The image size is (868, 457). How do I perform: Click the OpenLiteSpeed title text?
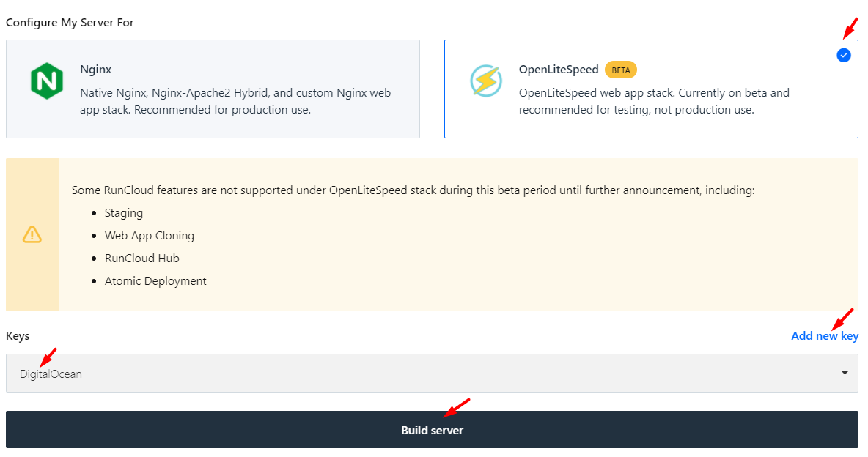coord(559,70)
